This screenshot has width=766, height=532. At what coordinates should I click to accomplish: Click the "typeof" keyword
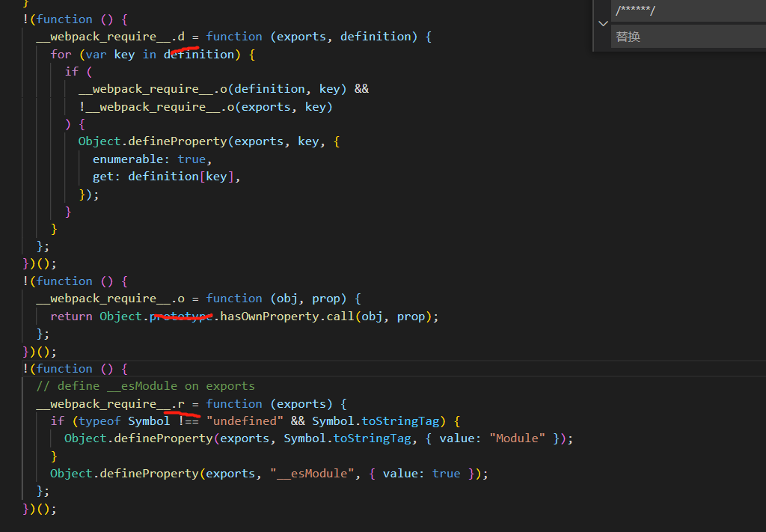point(99,421)
